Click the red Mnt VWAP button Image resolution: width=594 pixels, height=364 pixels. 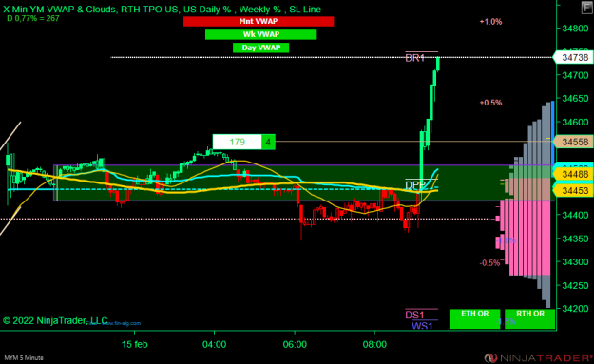tap(259, 22)
